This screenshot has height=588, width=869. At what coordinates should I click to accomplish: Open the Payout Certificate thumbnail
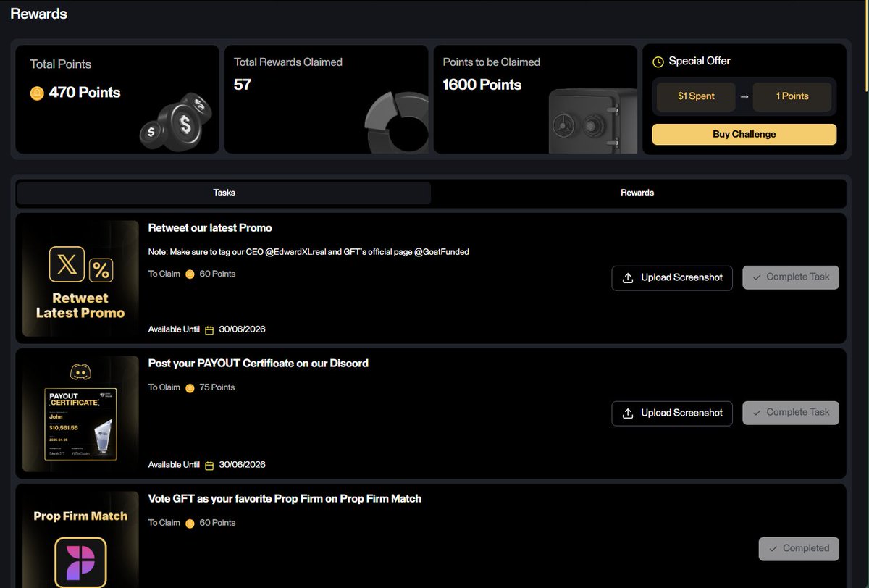(80, 414)
